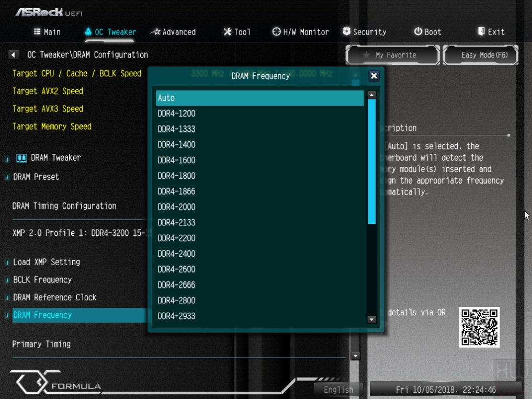Select DDR4-2933 frequency

point(259,316)
